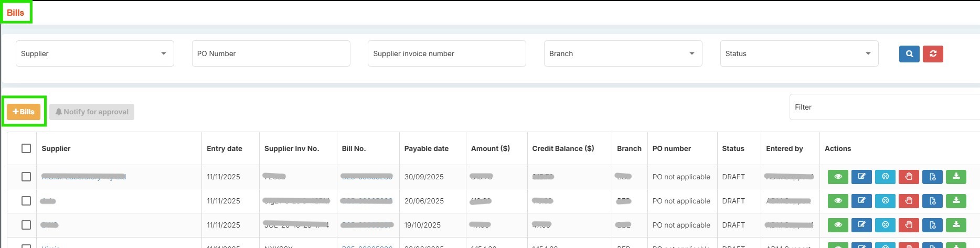The width and height of the screenshot is (980, 248).
Task: Click 'PO not applicable' in the 30/09/2025 row
Action: [x=681, y=177]
